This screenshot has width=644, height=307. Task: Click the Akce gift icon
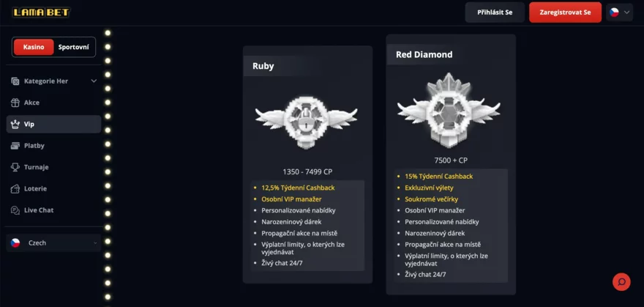pos(16,103)
